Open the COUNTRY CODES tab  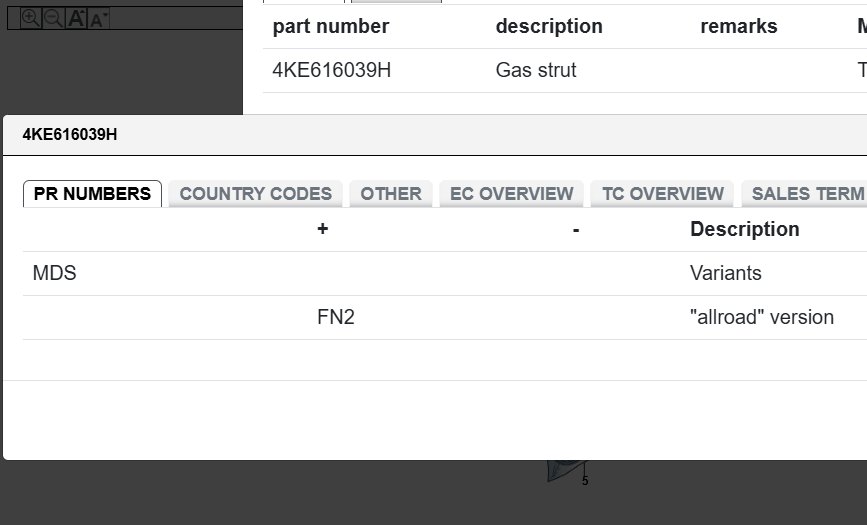pos(255,194)
